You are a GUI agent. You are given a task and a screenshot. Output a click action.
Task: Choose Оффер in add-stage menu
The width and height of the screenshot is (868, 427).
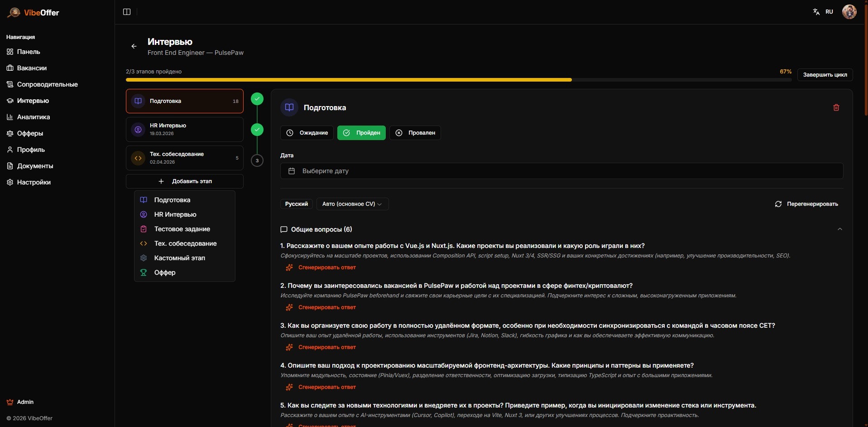185,272
